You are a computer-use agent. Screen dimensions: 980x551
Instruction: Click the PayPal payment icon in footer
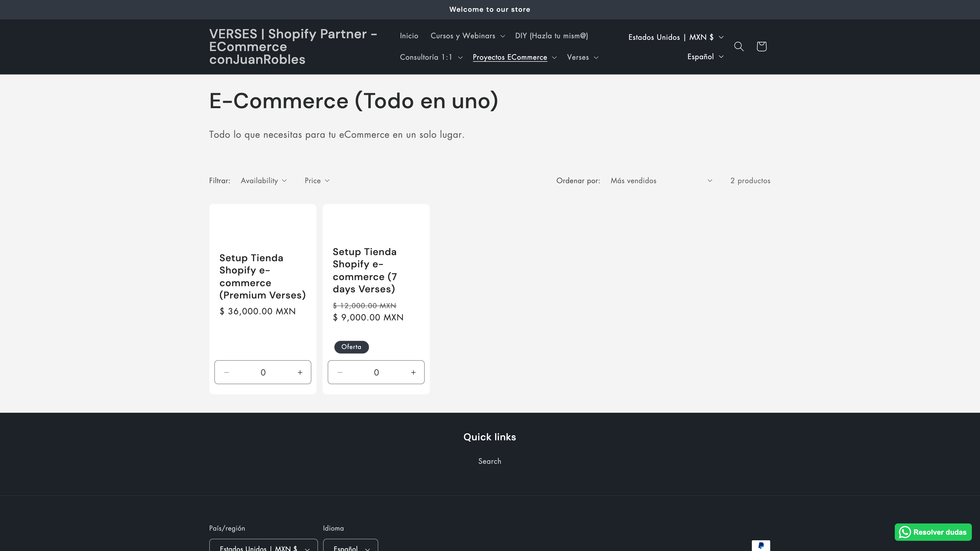[761, 545]
